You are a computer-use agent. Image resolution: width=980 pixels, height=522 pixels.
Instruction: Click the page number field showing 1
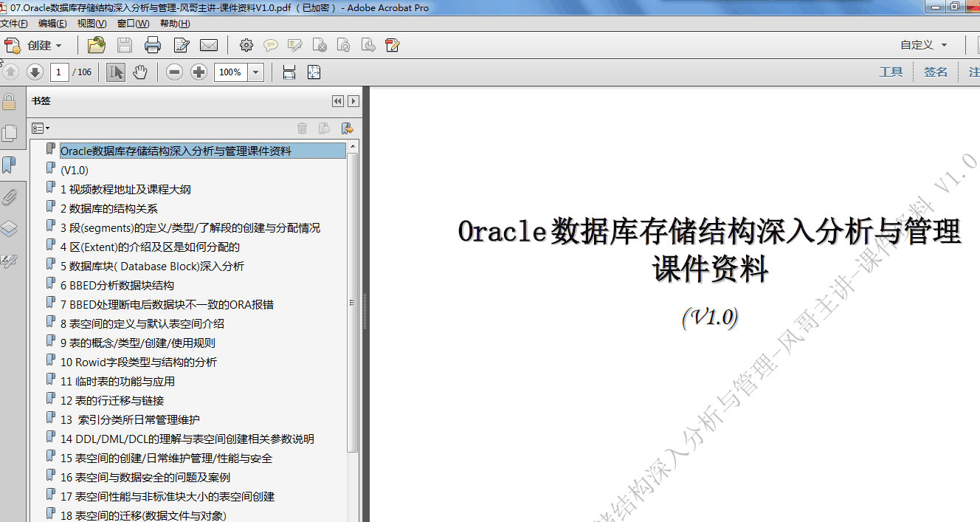[x=60, y=72]
